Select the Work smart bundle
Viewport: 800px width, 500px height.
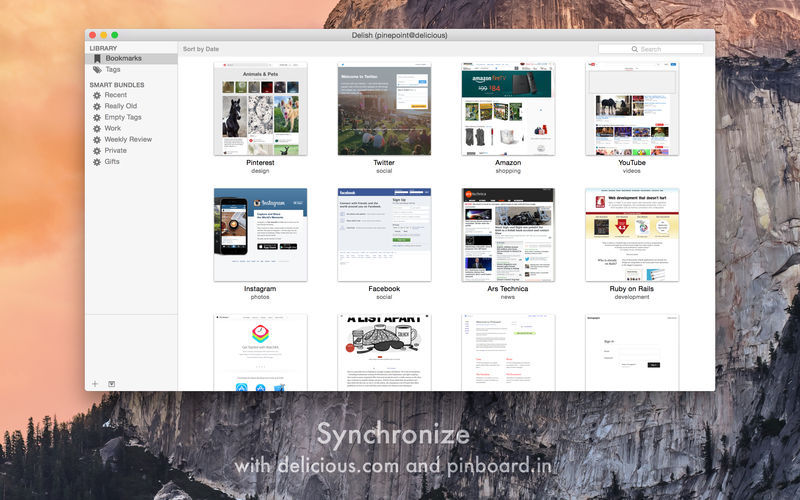113,128
